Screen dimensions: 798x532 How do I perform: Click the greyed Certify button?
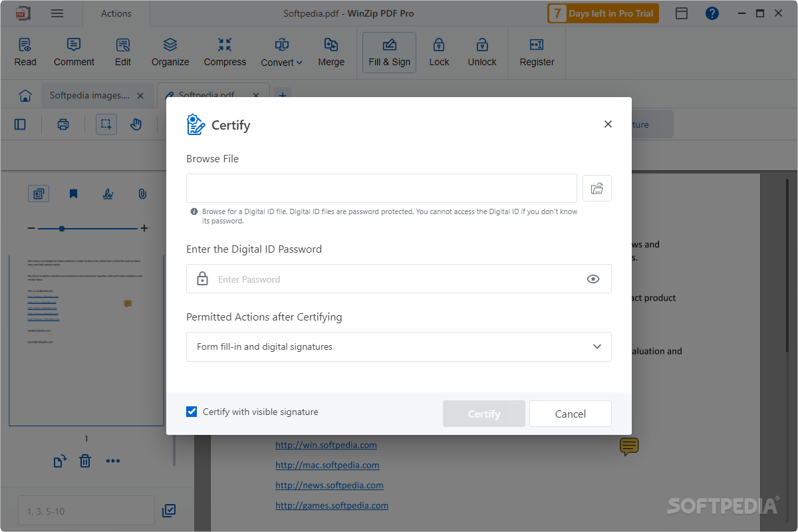coord(484,414)
